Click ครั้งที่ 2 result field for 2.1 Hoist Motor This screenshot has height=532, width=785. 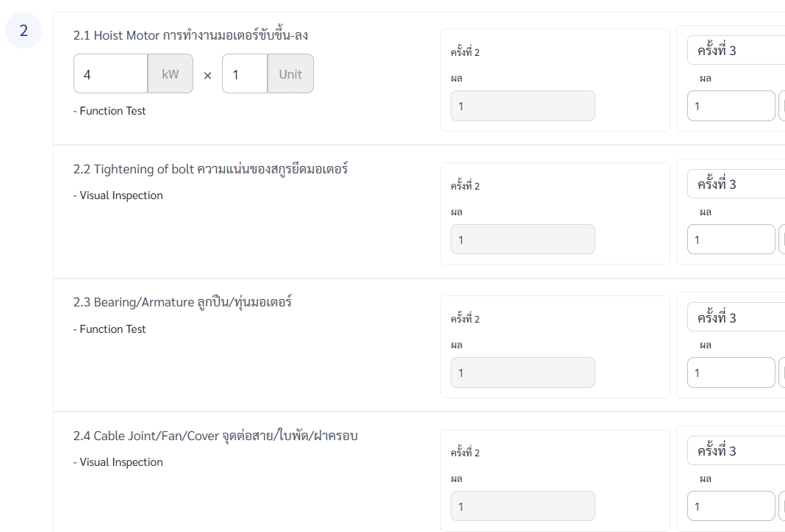[x=523, y=106]
